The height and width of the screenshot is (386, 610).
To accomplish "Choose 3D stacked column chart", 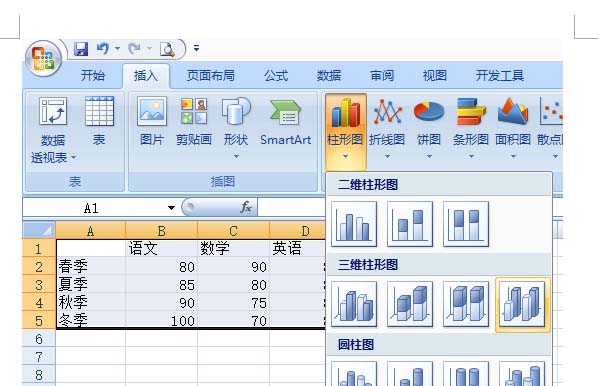I will point(410,304).
